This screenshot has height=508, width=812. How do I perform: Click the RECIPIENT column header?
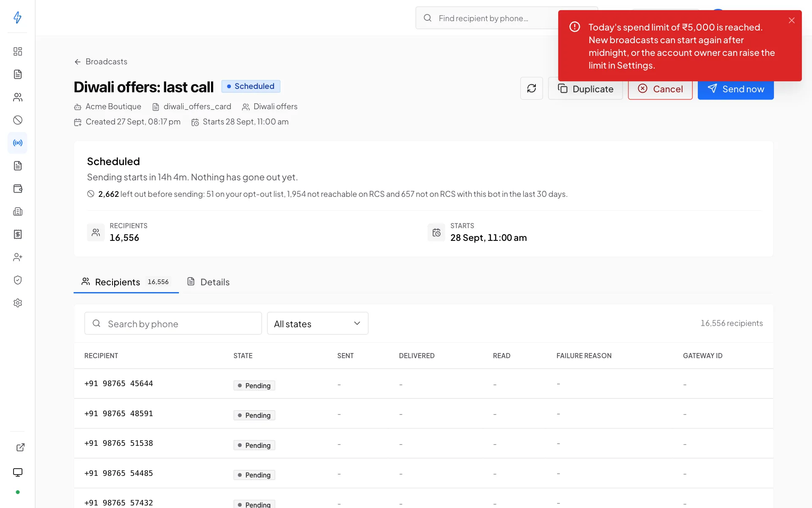[x=101, y=356]
